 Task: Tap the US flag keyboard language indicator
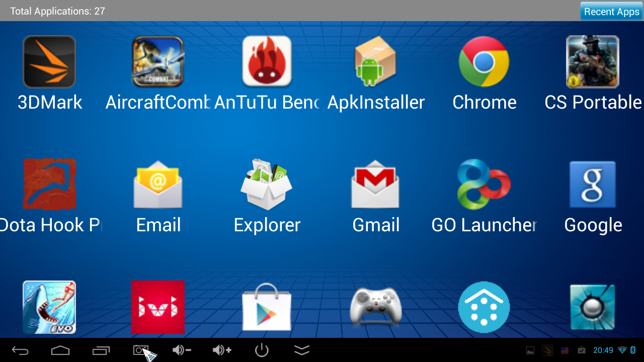[565, 350]
